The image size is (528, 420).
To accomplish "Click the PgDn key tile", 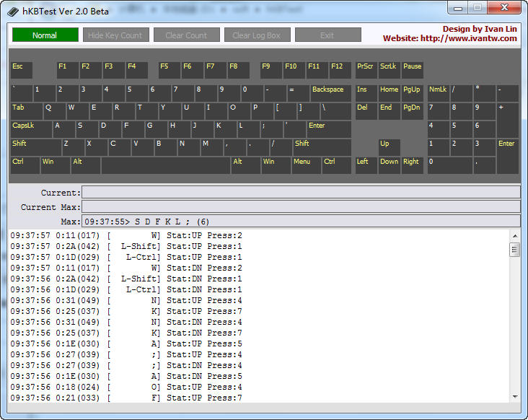I will (412, 111).
